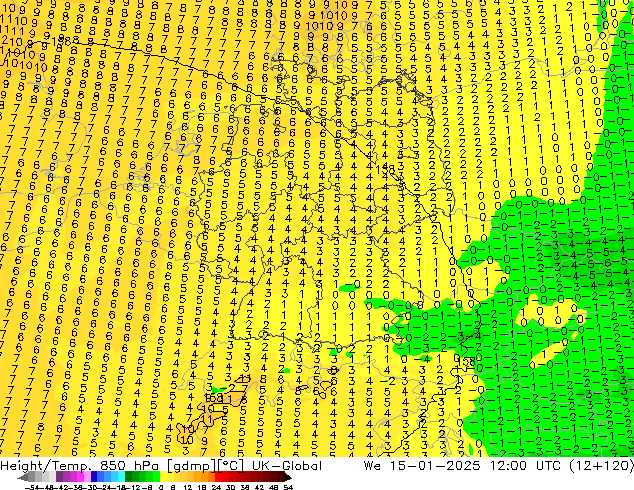
Task: Click the '24' tick label under the color scale
Action: (216, 487)
